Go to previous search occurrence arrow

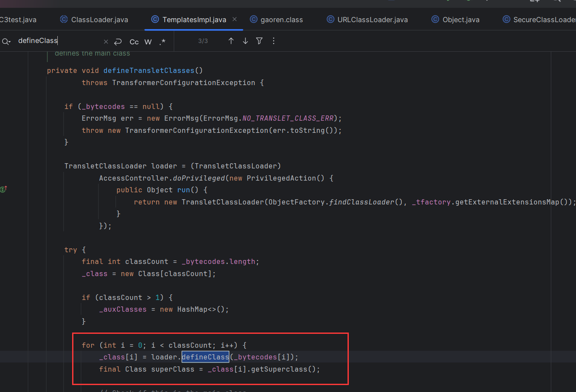click(231, 41)
